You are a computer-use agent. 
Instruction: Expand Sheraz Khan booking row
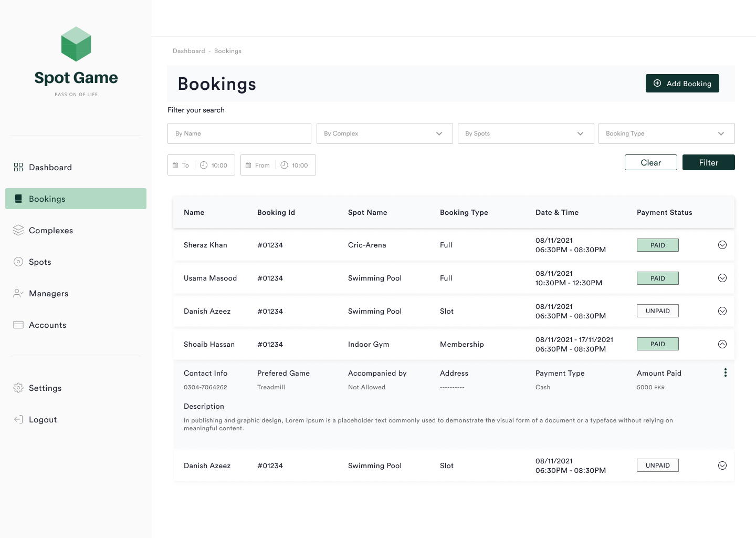click(x=722, y=245)
